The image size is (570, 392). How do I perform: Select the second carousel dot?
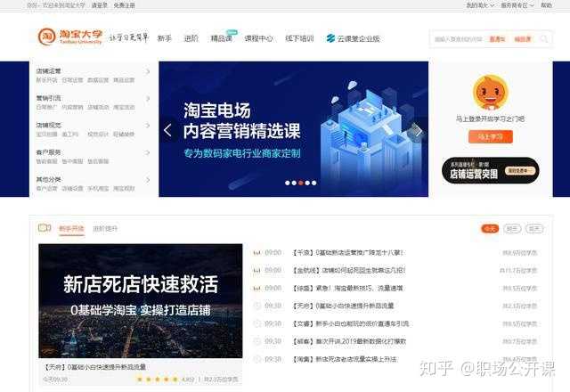[294, 183]
